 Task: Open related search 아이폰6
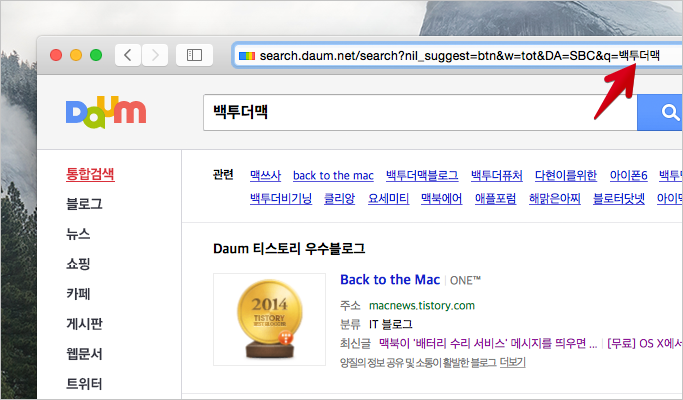coord(629,175)
